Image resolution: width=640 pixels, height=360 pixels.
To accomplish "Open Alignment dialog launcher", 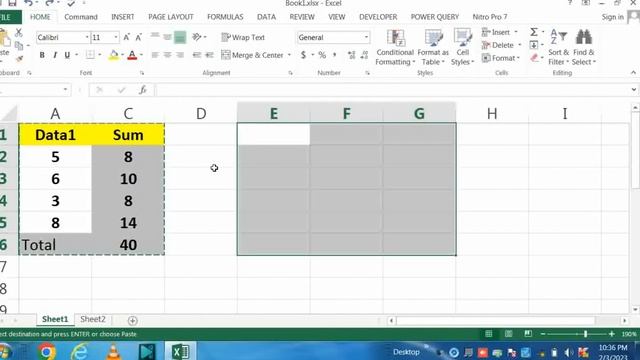I will (290, 73).
